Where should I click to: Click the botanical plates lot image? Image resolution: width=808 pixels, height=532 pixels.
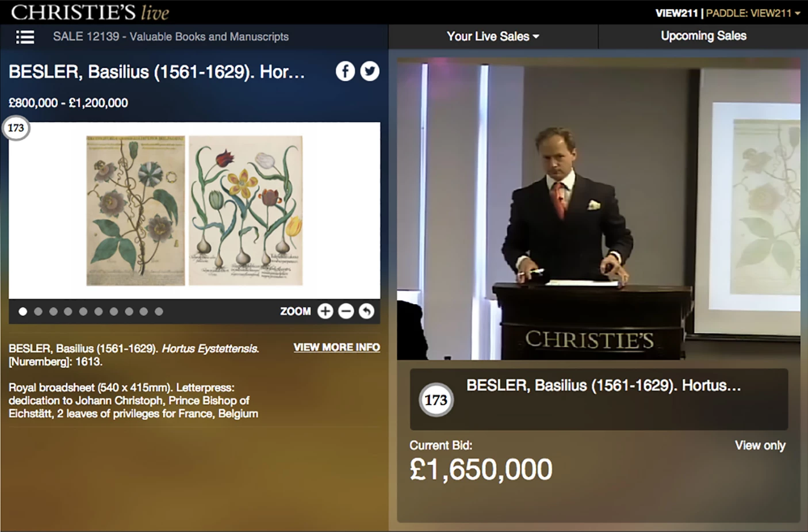(194, 210)
